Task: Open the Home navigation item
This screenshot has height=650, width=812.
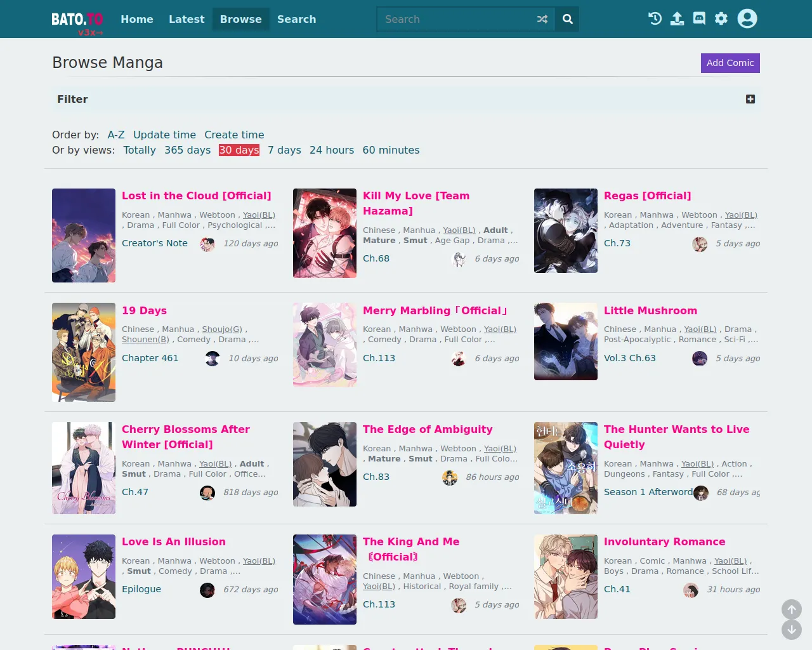Action: [137, 19]
